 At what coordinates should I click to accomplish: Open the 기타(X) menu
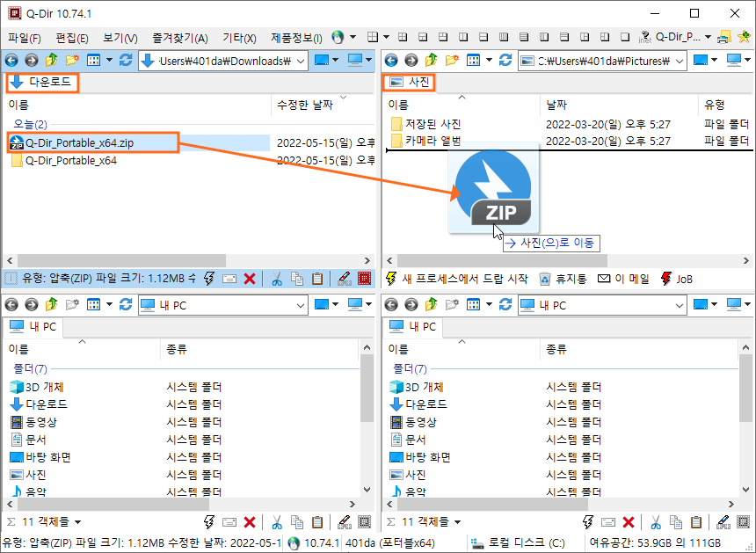coord(240,38)
